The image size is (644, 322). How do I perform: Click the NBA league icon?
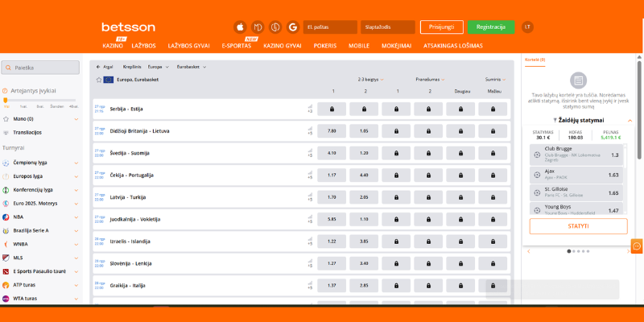pyautogui.click(x=6, y=217)
